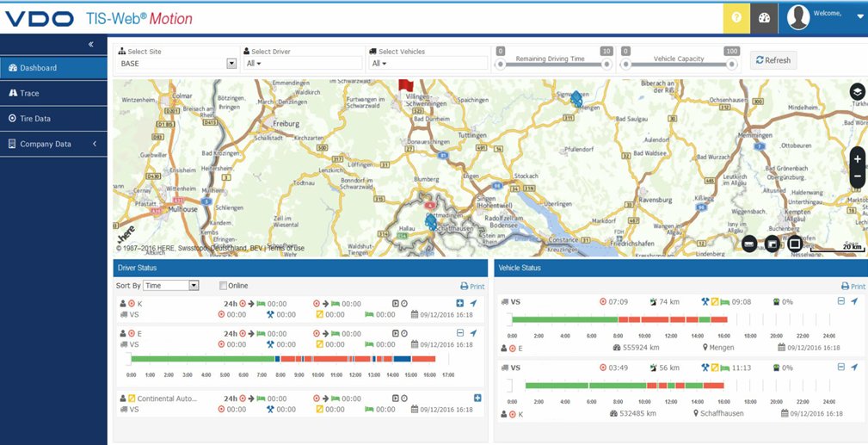Open the Sort By Time dropdown
This screenshot has height=445, width=868.
coord(170,286)
